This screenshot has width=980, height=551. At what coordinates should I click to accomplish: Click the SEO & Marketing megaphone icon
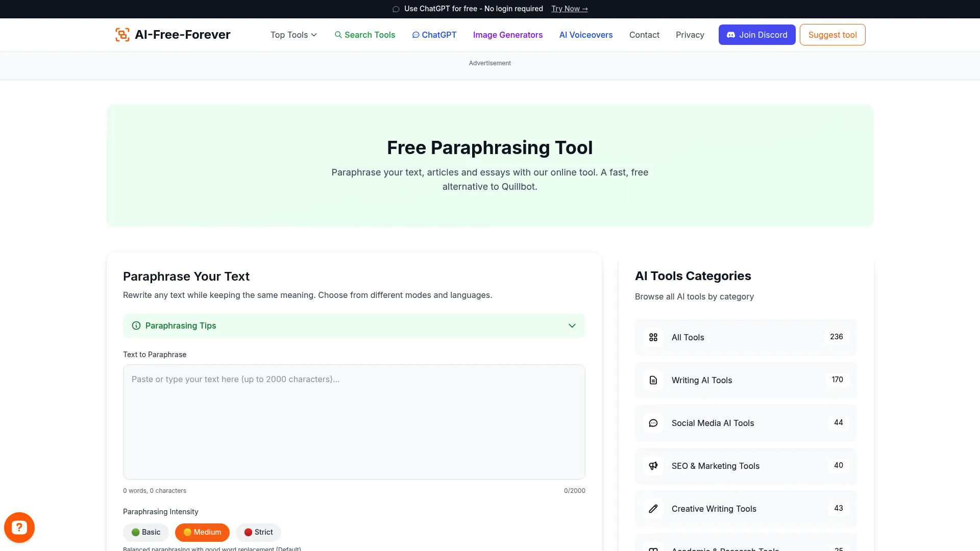[x=653, y=466]
